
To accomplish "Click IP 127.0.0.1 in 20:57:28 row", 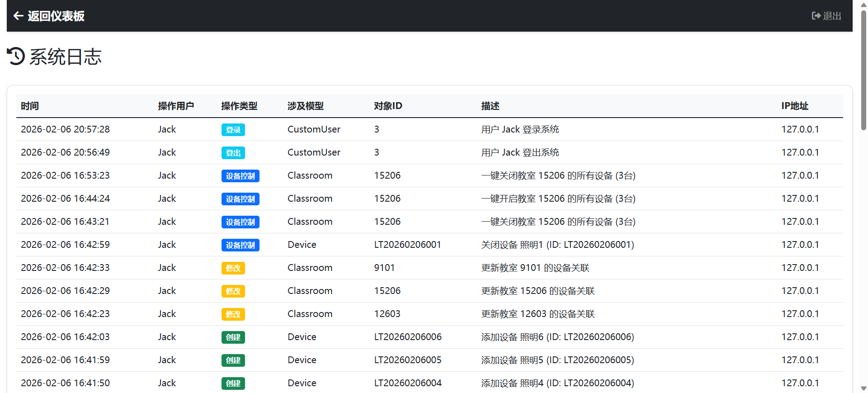I will pyautogui.click(x=800, y=129).
